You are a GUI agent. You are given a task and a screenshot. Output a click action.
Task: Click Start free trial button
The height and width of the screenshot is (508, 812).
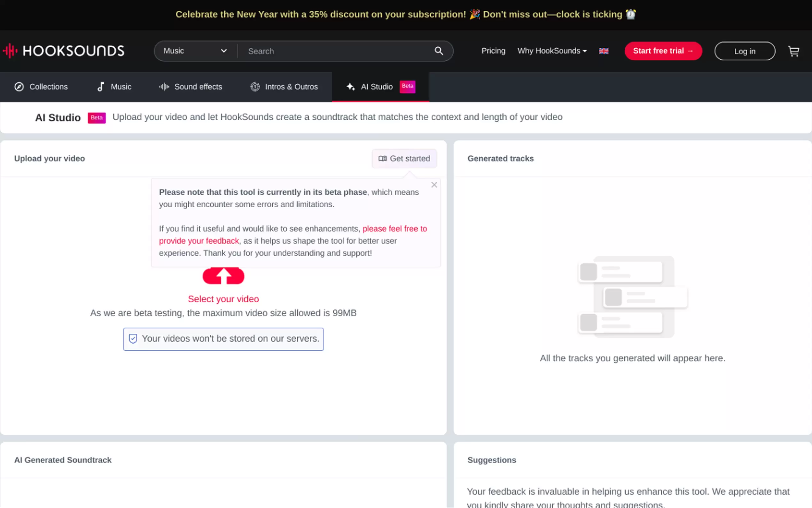663,51
